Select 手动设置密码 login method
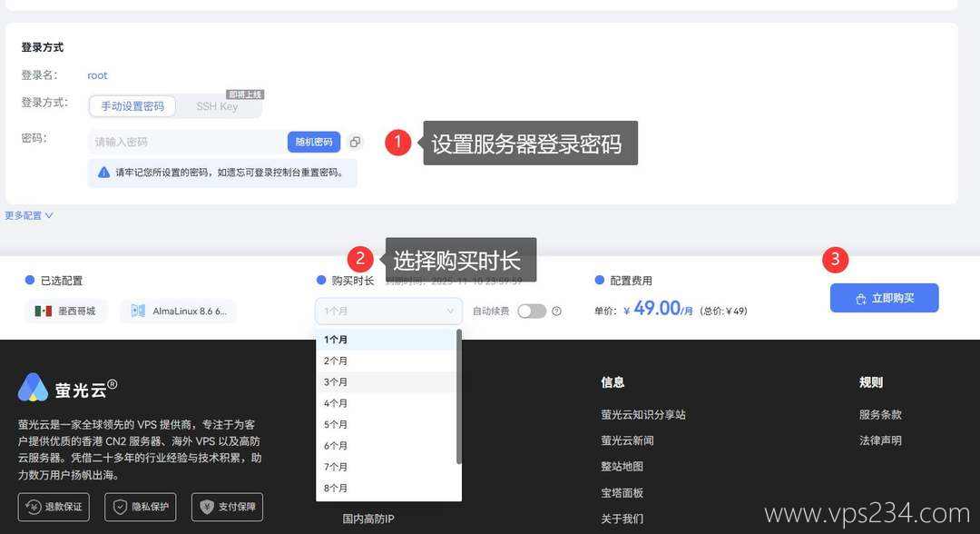Image resolution: width=980 pixels, height=534 pixels. [x=132, y=106]
